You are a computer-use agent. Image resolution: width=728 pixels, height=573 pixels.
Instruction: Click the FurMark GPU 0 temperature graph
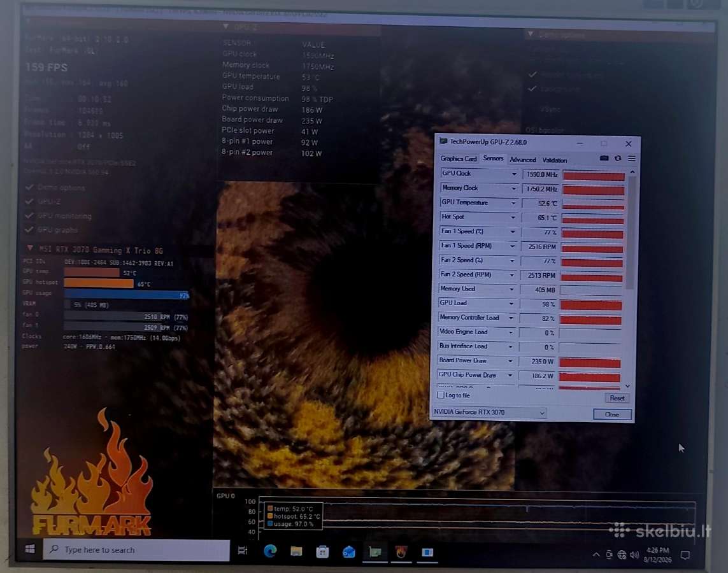click(x=477, y=516)
